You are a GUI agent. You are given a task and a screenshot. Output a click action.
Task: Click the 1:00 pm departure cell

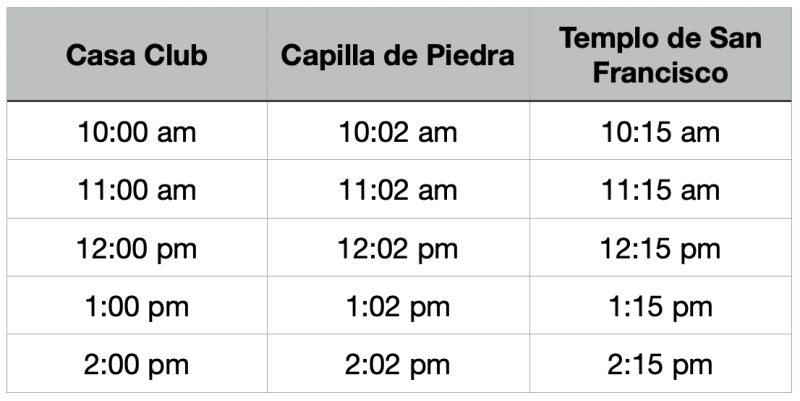137,306
